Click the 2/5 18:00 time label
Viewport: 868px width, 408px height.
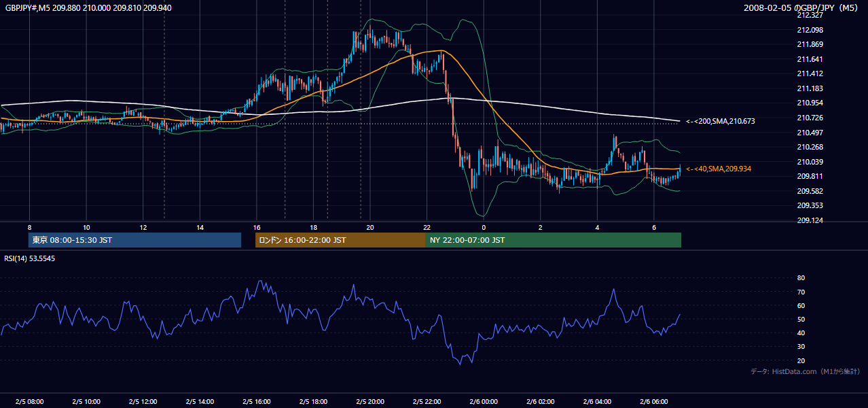click(313, 402)
